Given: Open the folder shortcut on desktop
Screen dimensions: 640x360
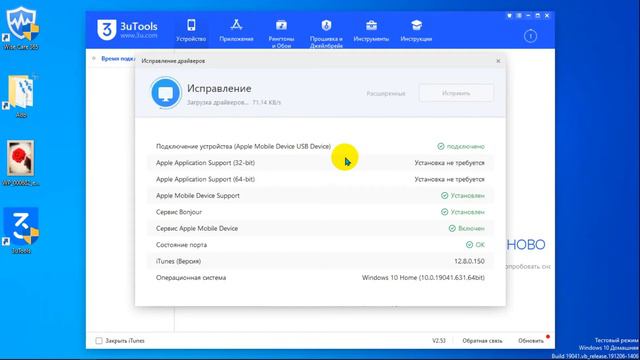Looking at the screenshot, I should (x=21, y=96).
